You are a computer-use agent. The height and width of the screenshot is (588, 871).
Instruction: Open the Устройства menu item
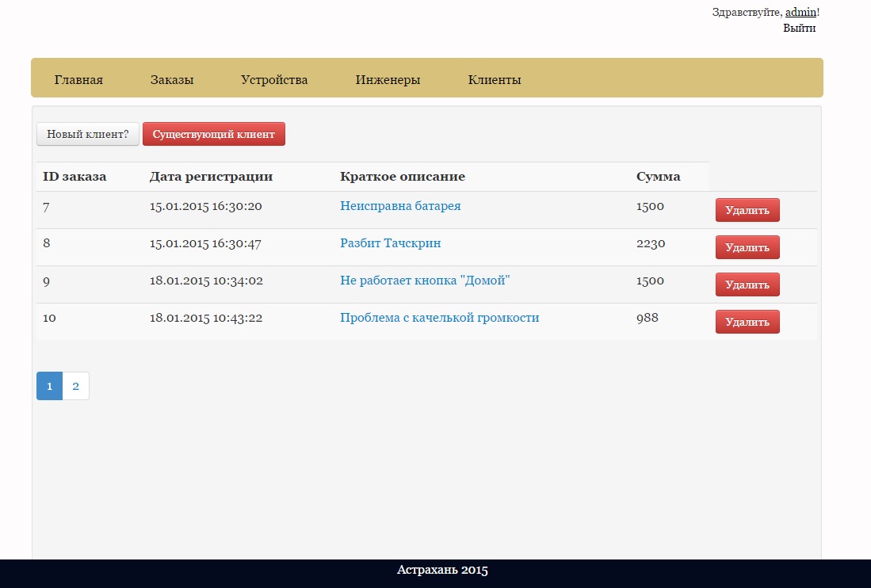coord(274,79)
